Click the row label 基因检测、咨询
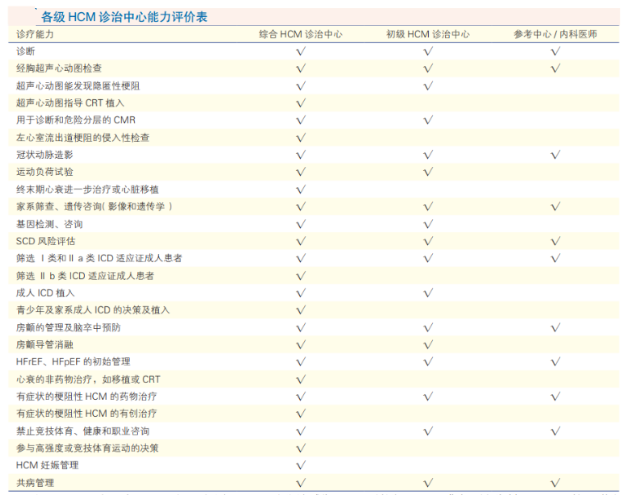This screenshot has height=498, width=624. (x=49, y=224)
